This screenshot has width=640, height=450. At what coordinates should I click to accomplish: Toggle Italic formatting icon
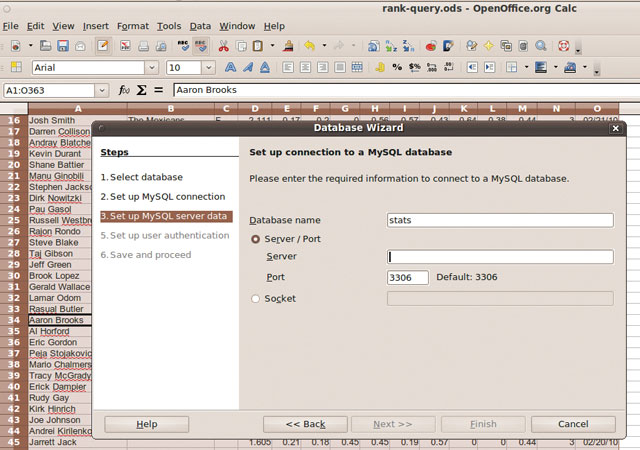(248, 67)
